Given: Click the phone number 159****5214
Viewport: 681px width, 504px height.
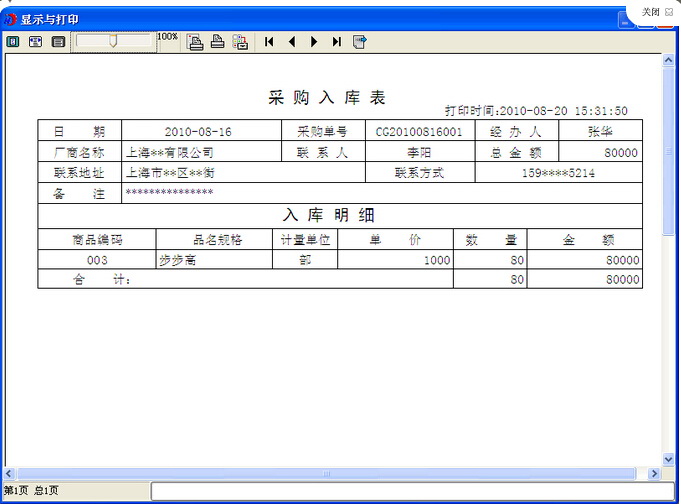Looking at the screenshot, I should 558,173.
